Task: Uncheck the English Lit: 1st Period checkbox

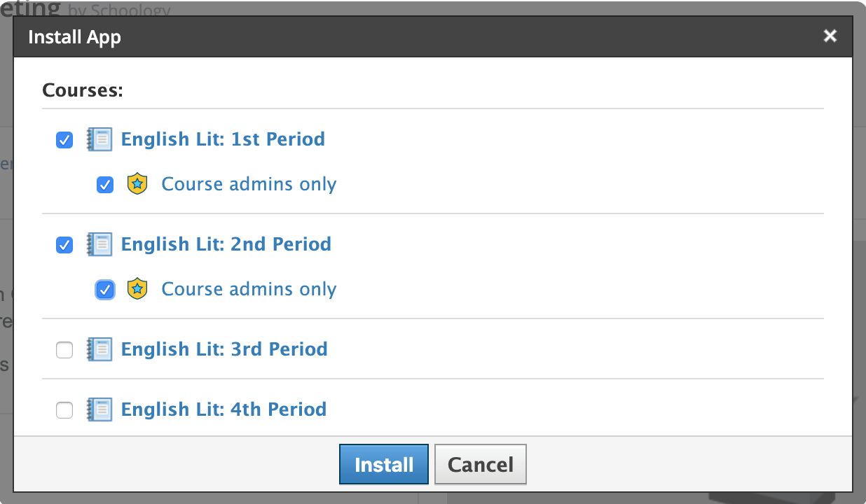Action: click(x=64, y=140)
